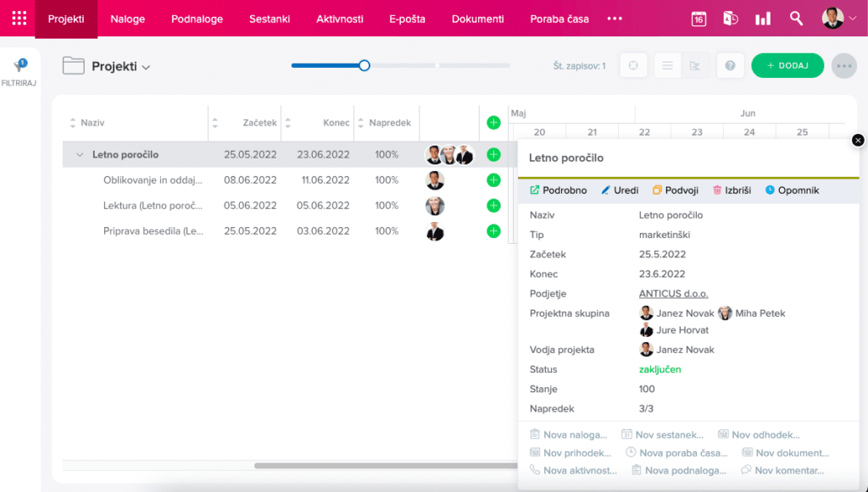Screen dimensions: 868x492
Task: Open the Naloge tab
Action: point(128,19)
